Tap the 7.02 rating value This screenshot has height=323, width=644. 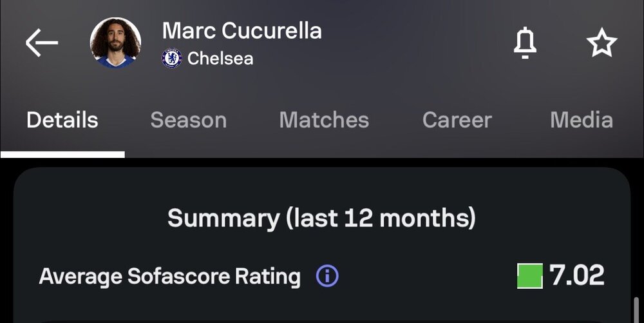pyautogui.click(x=576, y=275)
